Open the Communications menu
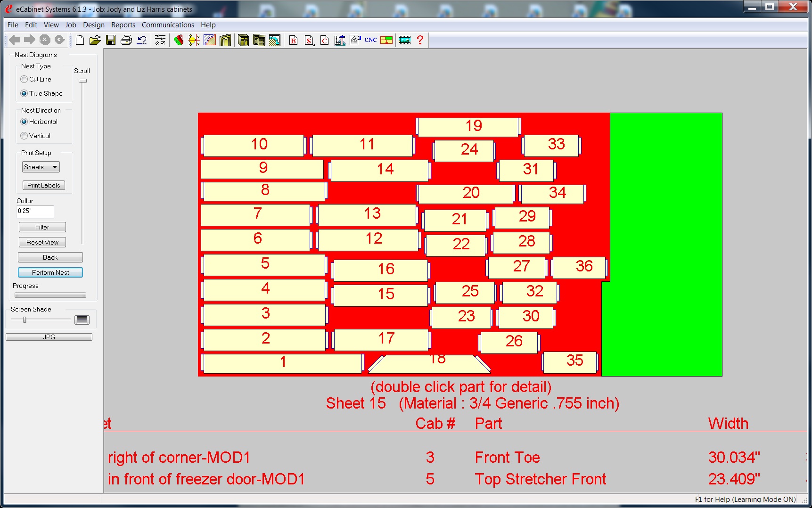812x508 pixels. (x=168, y=25)
